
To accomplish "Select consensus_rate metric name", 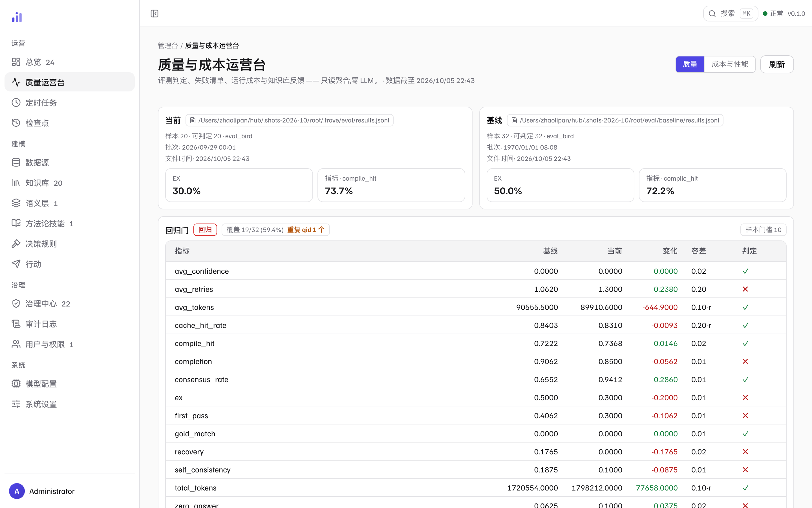I will (x=201, y=380).
